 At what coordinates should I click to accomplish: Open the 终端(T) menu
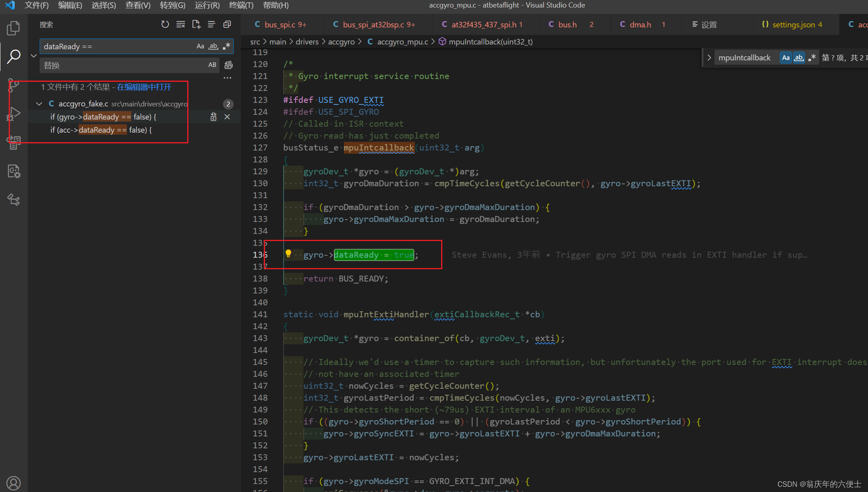pyautogui.click(x=241, y=5)
